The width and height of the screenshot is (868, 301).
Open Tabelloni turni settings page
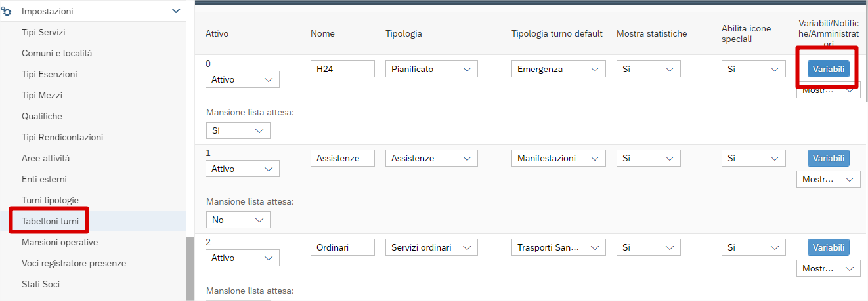coord(50,221)
